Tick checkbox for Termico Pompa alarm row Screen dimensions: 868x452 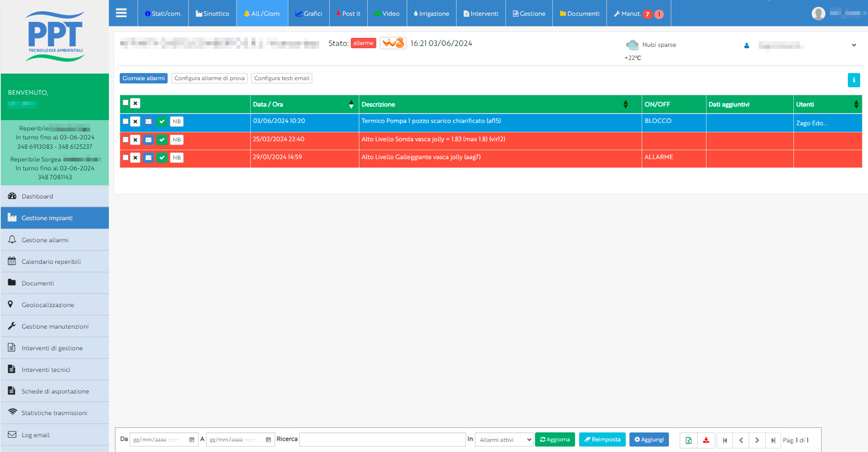(x=125, y=121)
